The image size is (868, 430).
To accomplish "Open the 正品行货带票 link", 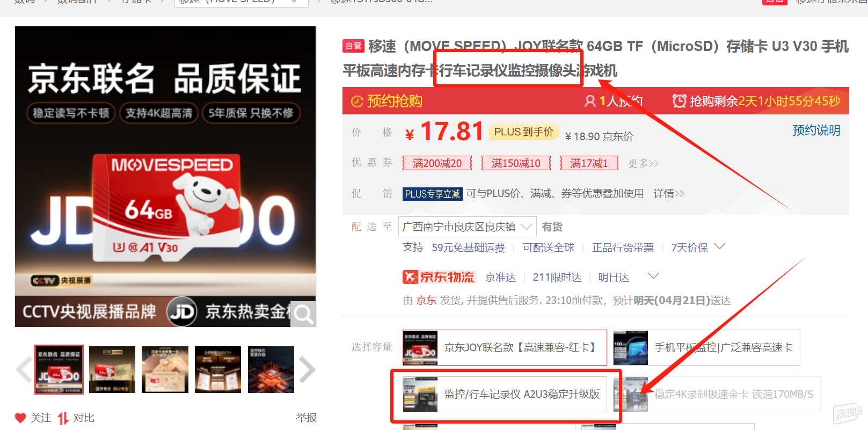I will click(623, 247).
